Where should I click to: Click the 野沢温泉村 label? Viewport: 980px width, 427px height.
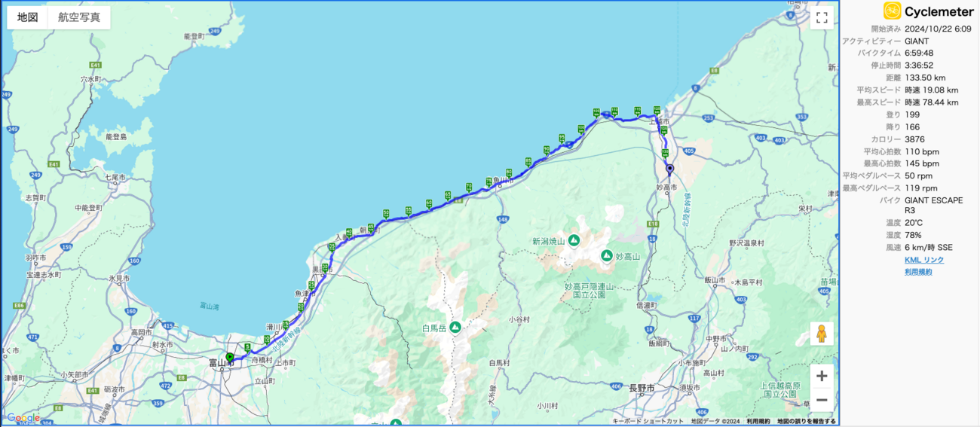[x=746, y=243]
